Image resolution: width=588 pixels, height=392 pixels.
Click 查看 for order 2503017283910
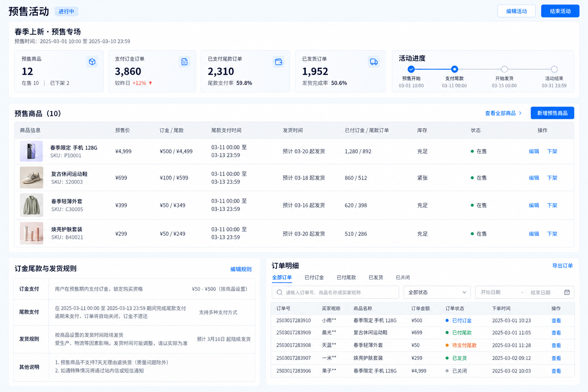pyautogui.click(x=556, y=321)
